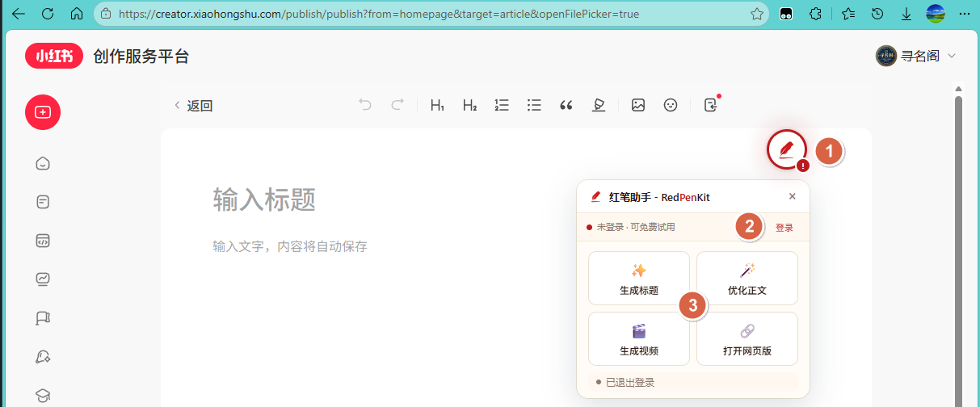Open the browser extensions puzzle icon
This screenshot has height=407, width=980.
coord(815,14)
